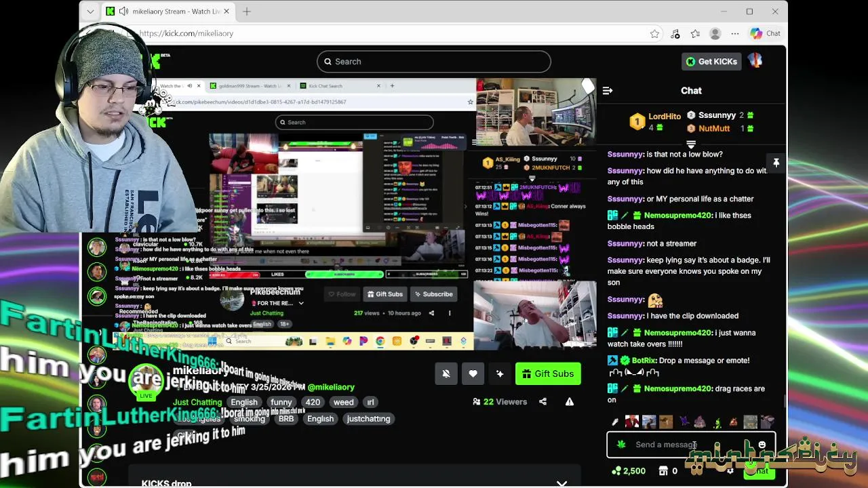Collapse the chat panel with arrow icon
The width and height of the screenshot is (868, 488).
(608, 90)
